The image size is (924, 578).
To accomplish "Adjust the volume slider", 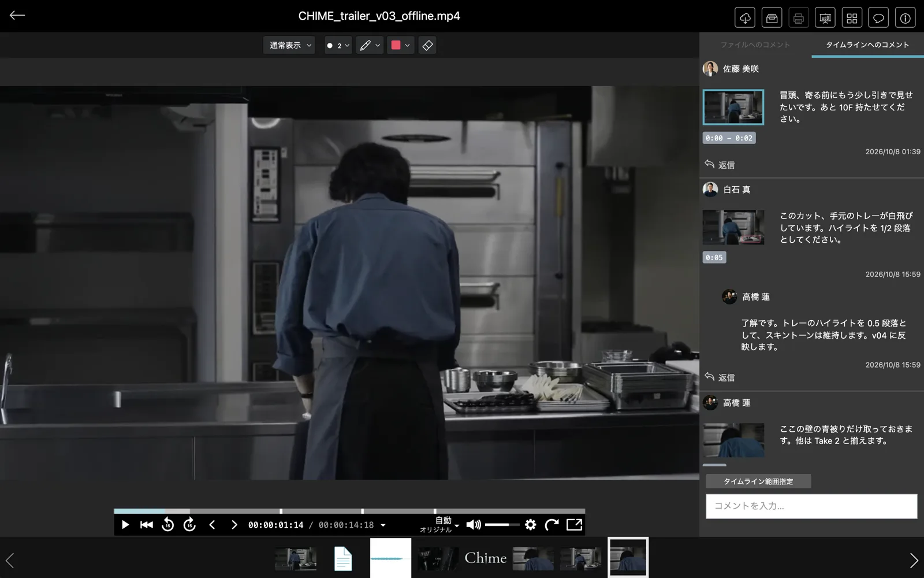I will [502, 525].
